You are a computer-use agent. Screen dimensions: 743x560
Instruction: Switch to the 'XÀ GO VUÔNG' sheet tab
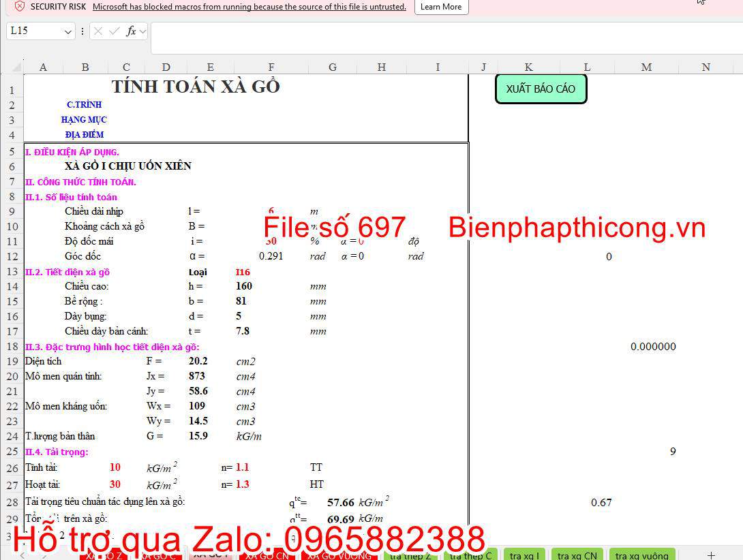pos(339,555)
